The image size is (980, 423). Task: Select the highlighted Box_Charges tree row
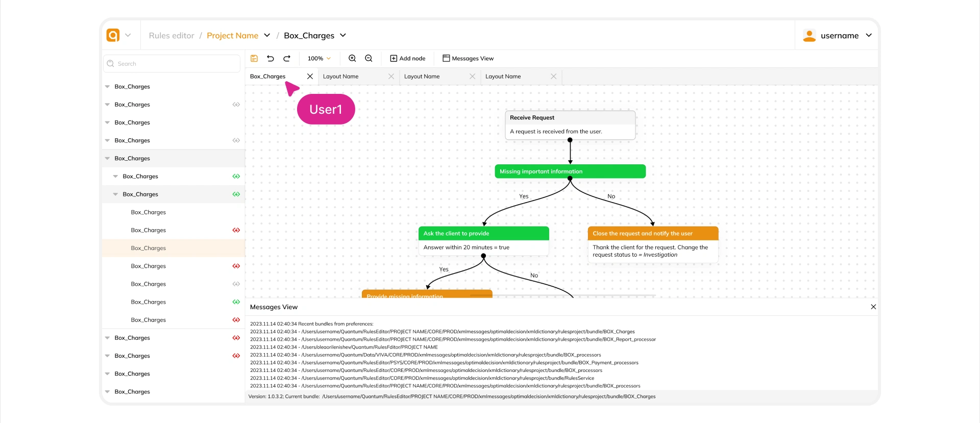[x=174, y=248]
